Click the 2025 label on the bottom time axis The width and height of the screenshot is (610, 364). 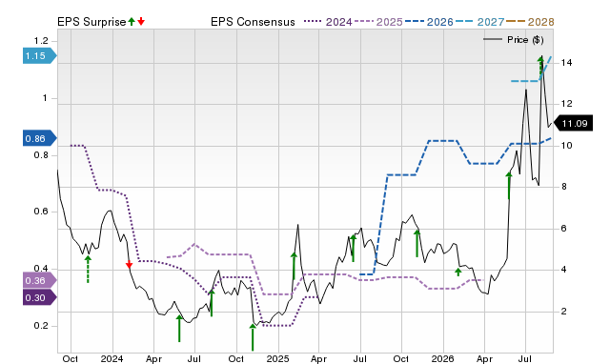point(277,358)
